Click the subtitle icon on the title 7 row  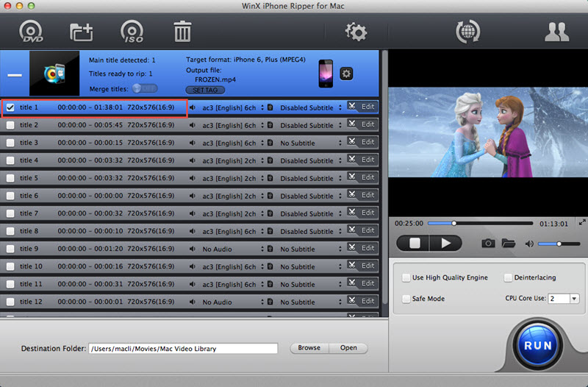tap(270, 213)
